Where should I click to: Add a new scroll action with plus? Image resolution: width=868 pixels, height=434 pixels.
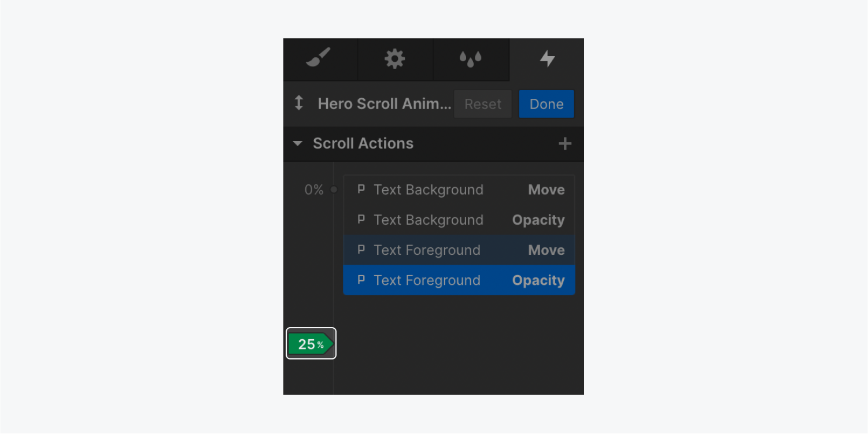pos(565,144)
